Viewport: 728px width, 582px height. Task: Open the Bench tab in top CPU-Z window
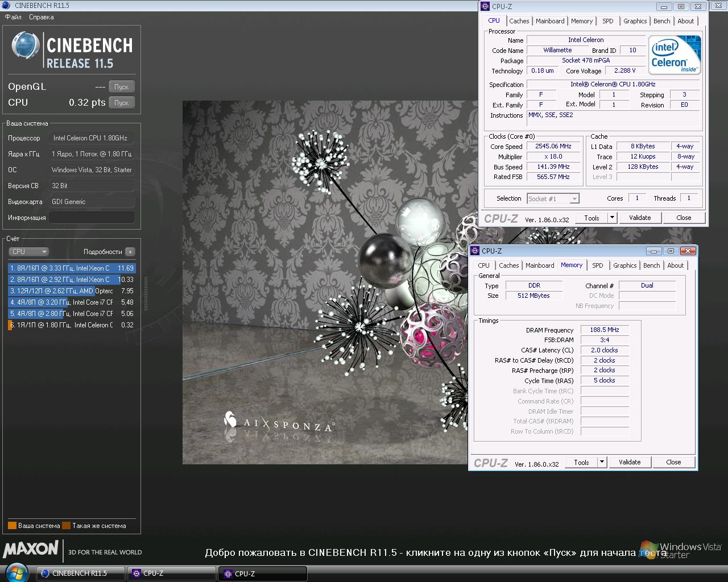(x=662, y=21)
